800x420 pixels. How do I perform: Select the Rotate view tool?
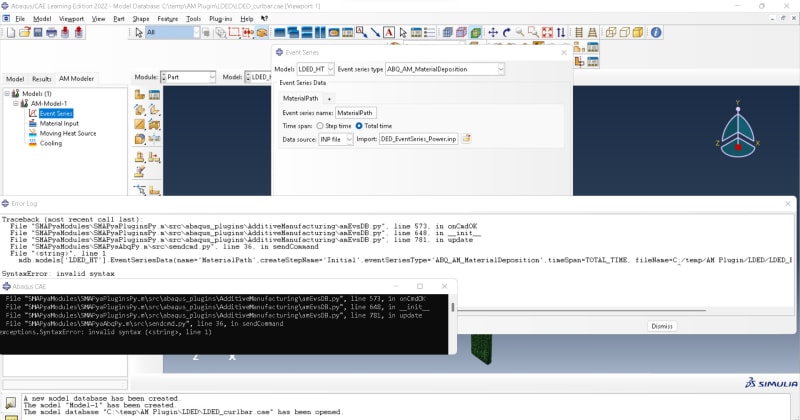(506, 33)
